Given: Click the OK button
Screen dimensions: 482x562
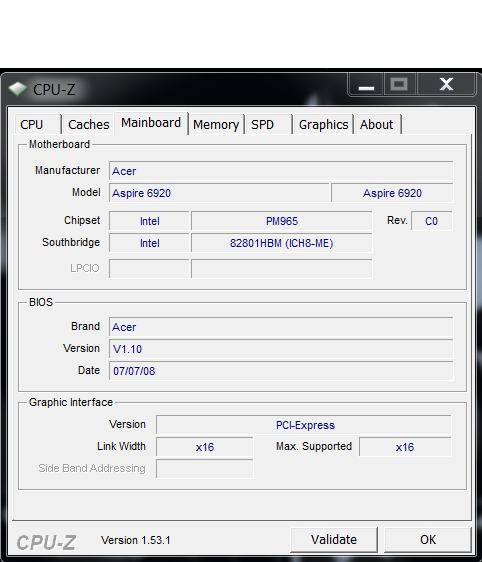Looking at the screenshot, I should (x=428, y=539).
